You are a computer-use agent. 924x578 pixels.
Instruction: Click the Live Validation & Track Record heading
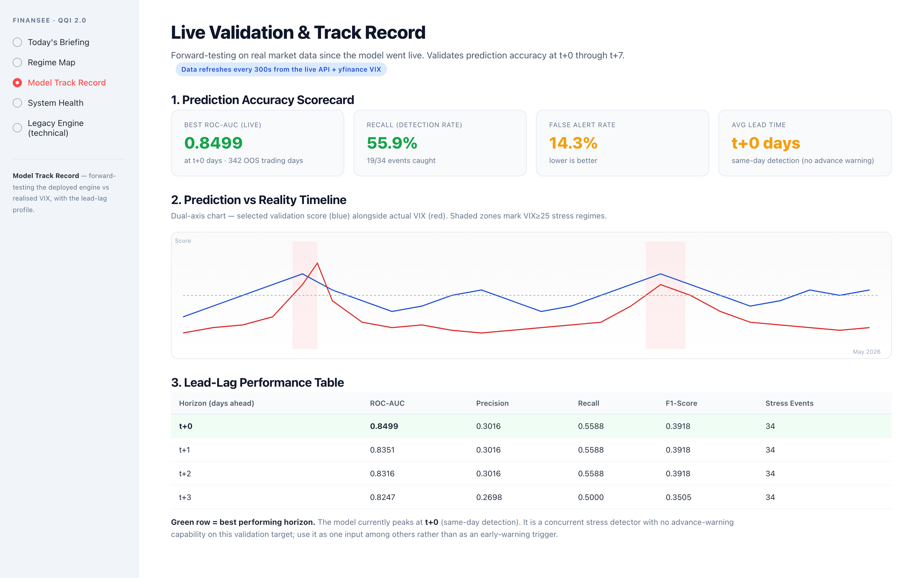pos(298,32)
